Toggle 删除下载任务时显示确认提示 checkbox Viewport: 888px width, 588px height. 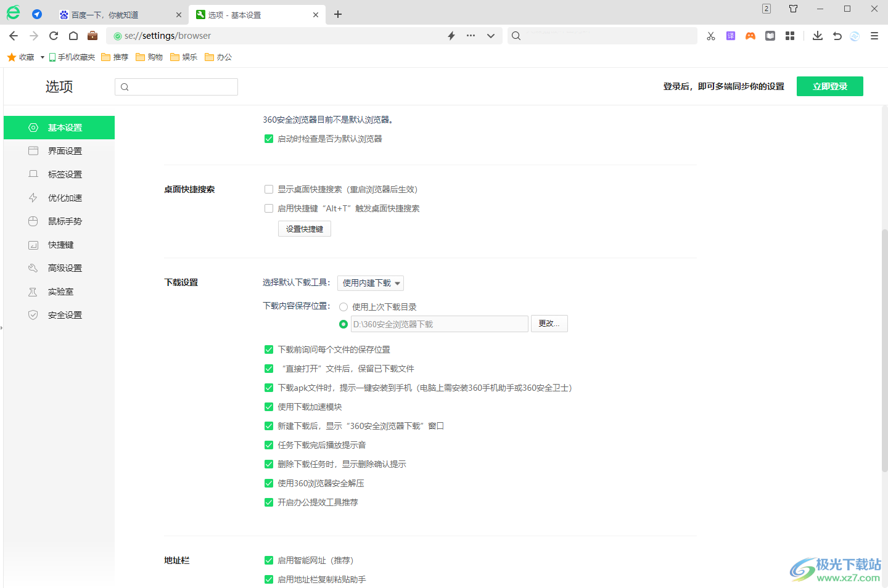pos(269,464)
